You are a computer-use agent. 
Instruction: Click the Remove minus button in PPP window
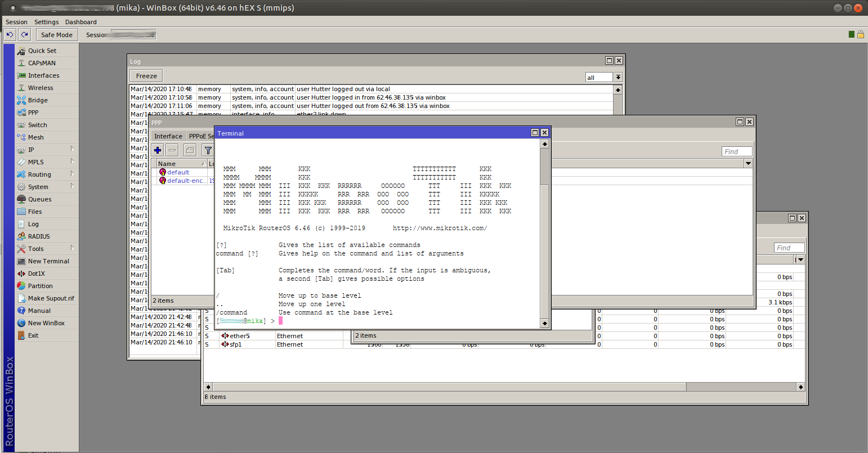click(172, 150)
